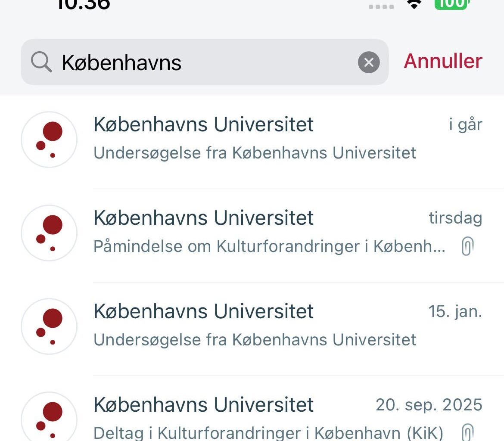Tap the avatar for the 20. sep. 2025 email
This screenshot has width=504, height=441.
click(49, 416)
